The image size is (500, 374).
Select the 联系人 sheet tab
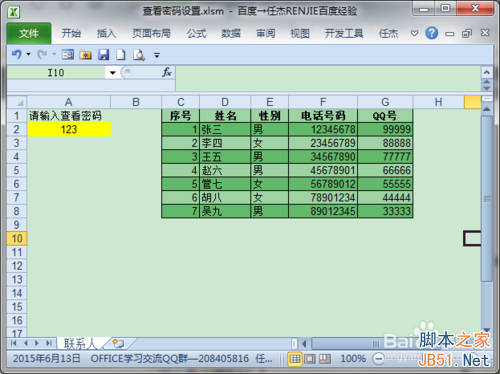[80, 343]
